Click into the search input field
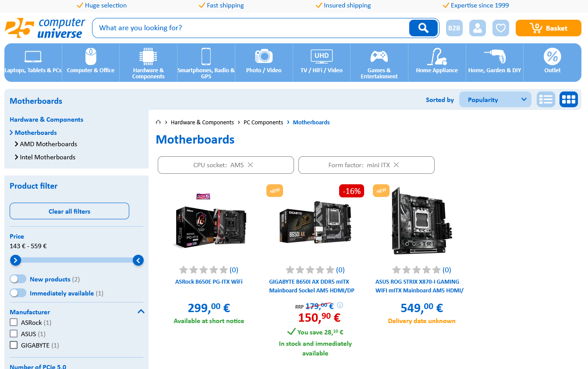The width and height of the screenshot is (588, 369). pos(251,28)
